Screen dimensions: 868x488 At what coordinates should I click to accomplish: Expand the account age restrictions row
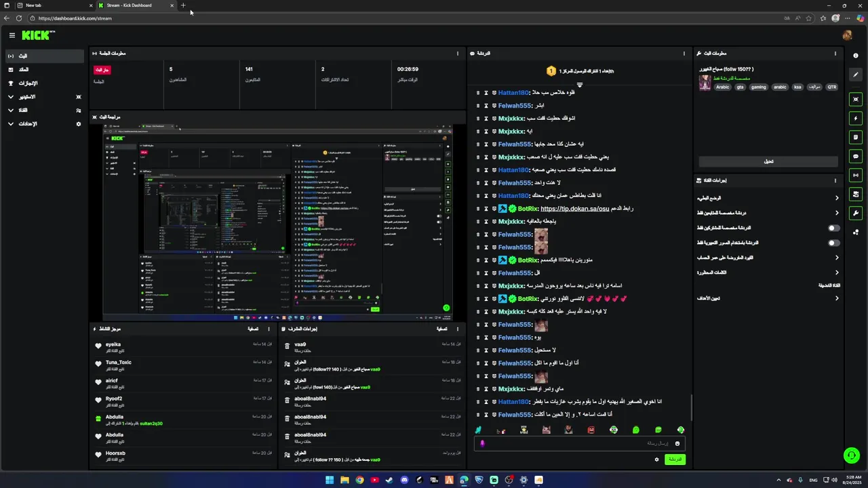coord(768,258)
